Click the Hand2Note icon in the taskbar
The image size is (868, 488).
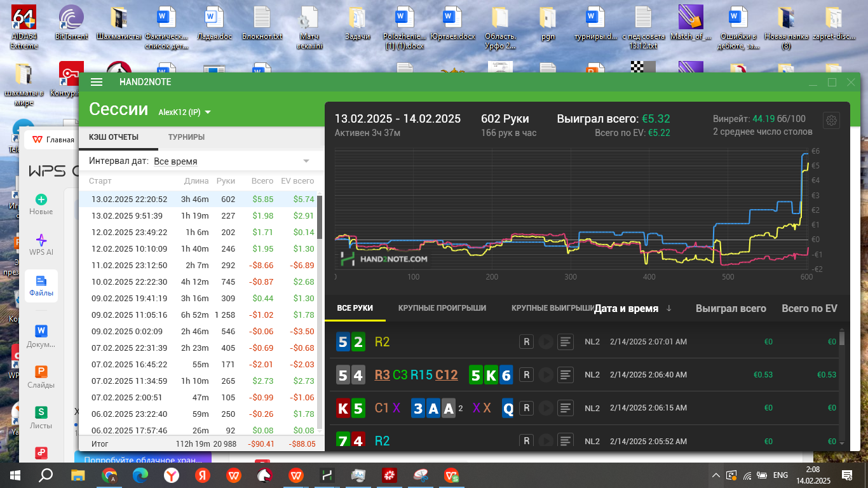tap(327, 475)
